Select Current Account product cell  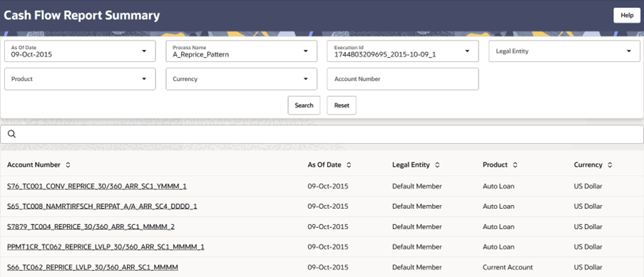(508, 267)
